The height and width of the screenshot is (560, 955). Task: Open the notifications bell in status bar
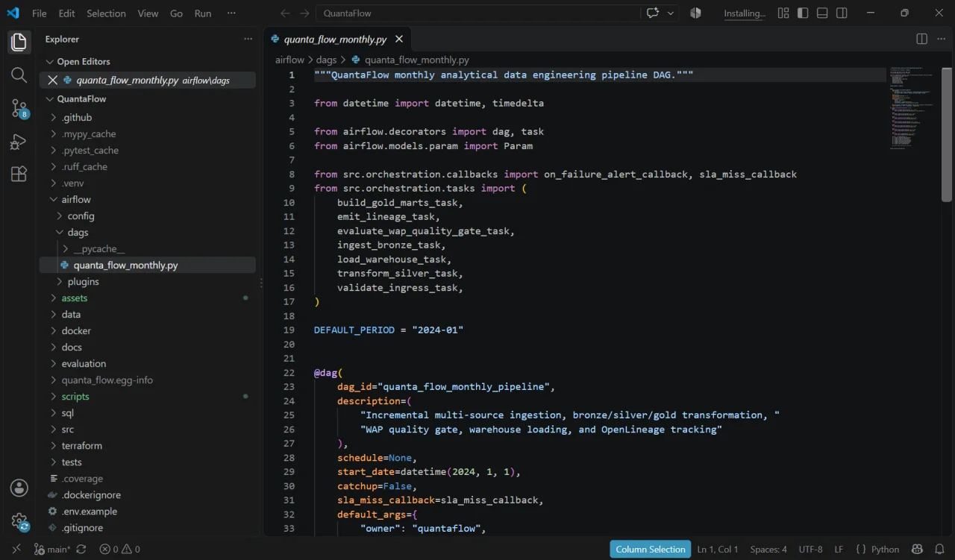click(x=938, y=550)
